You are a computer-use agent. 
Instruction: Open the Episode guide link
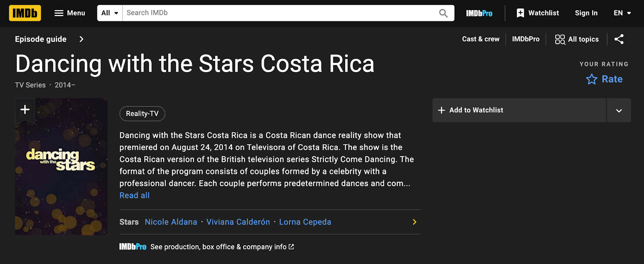pos(41,39)
